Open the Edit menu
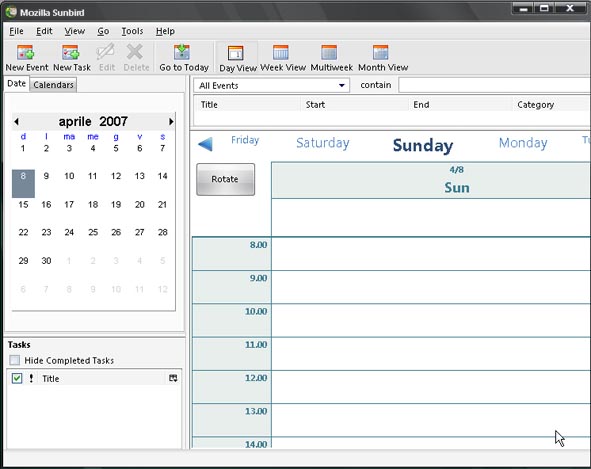 44,31
